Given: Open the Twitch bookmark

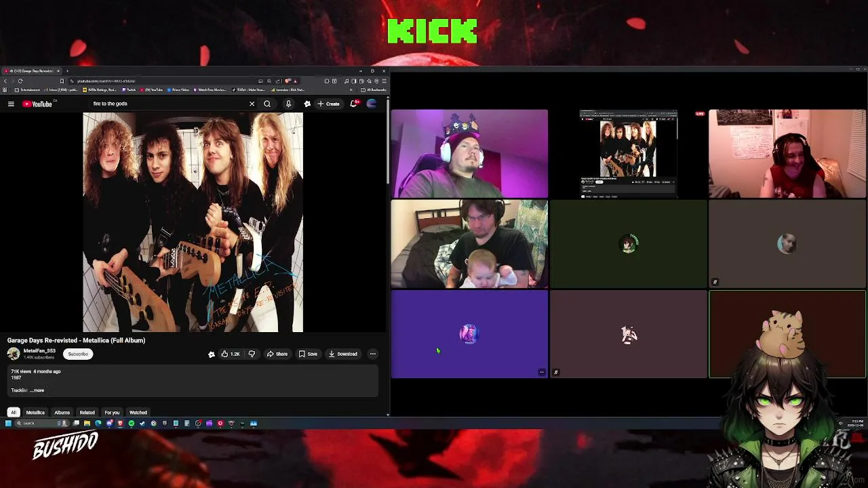Looking at the screenshot, I should [129, 89].
